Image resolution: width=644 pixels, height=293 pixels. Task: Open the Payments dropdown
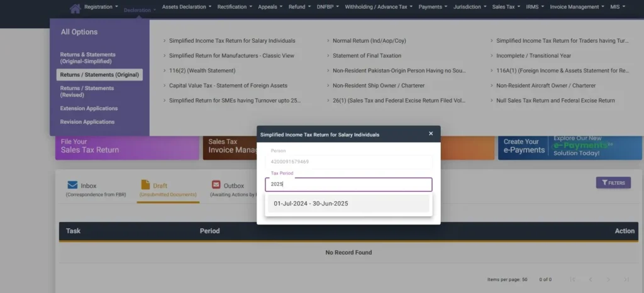pos(433,6)
